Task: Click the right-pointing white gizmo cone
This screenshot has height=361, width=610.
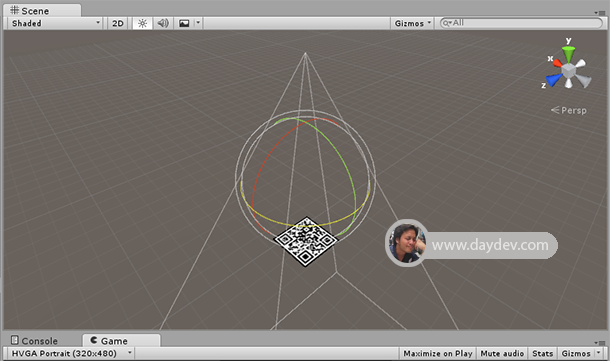Action: pos(580,63)
